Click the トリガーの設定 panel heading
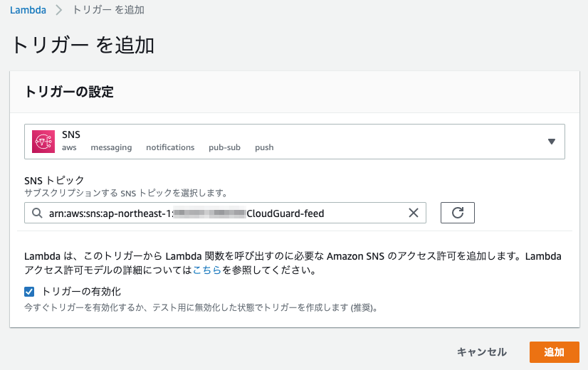 pos(69,92)
